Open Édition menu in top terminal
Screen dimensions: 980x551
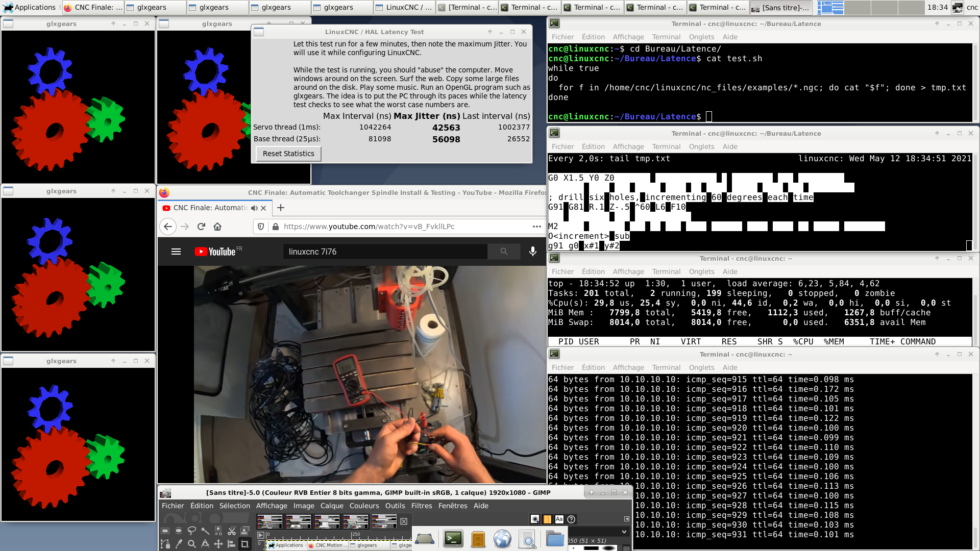tap(593, 37)
